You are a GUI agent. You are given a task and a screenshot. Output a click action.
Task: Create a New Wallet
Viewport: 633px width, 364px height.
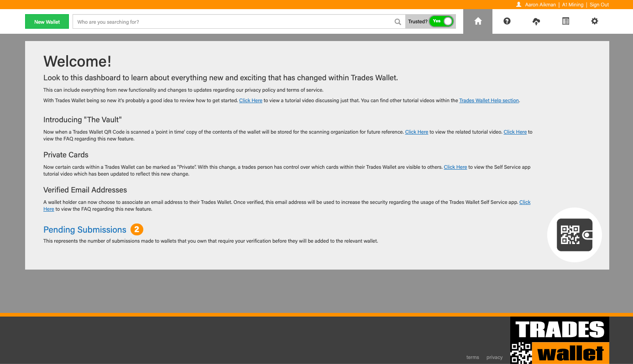pos(47,22)
